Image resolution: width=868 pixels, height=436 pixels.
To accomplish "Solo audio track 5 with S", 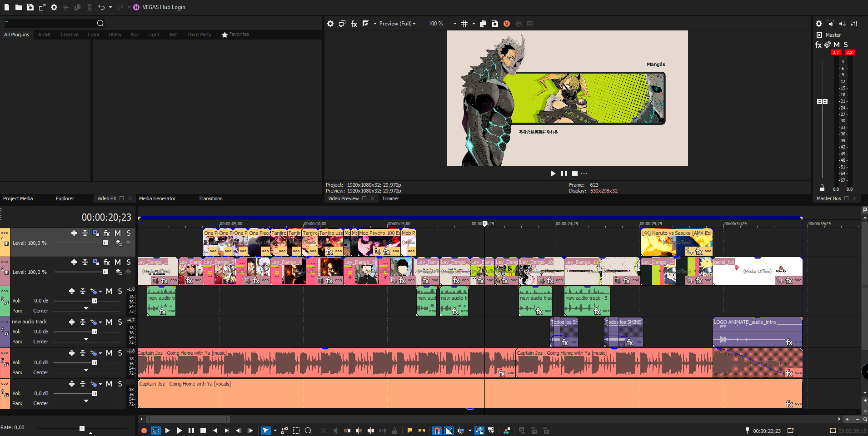I will tap(120, 353).
